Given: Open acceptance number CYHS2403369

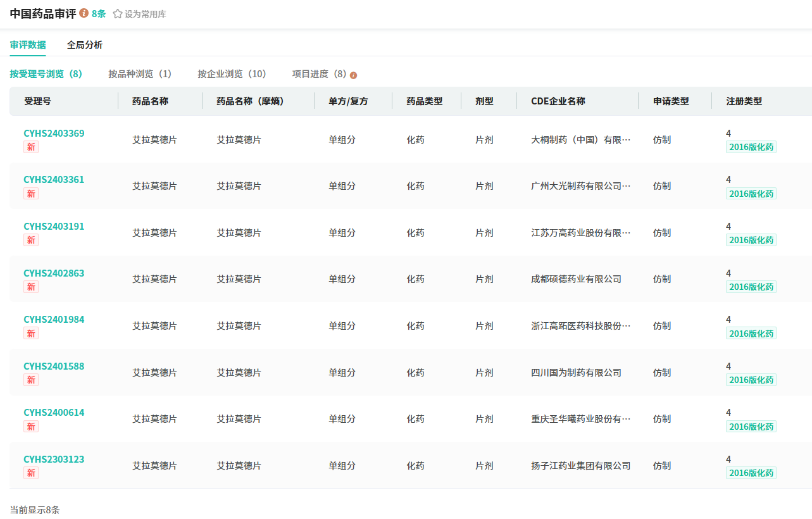Looking at the screenshot, I should (x=54, y=134).
